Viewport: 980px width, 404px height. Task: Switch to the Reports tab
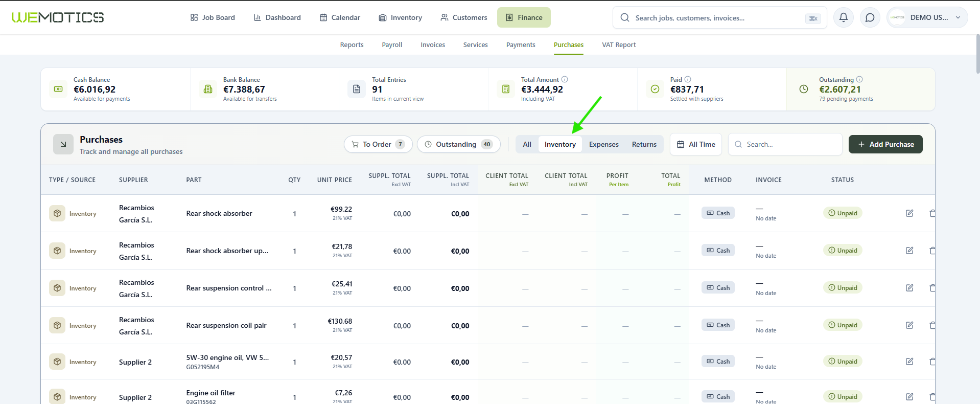[x=352, y=45]
